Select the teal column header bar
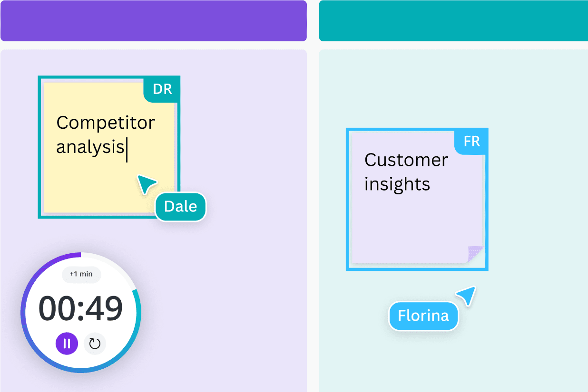The image size is (588, 392). (x=453, y=20)
